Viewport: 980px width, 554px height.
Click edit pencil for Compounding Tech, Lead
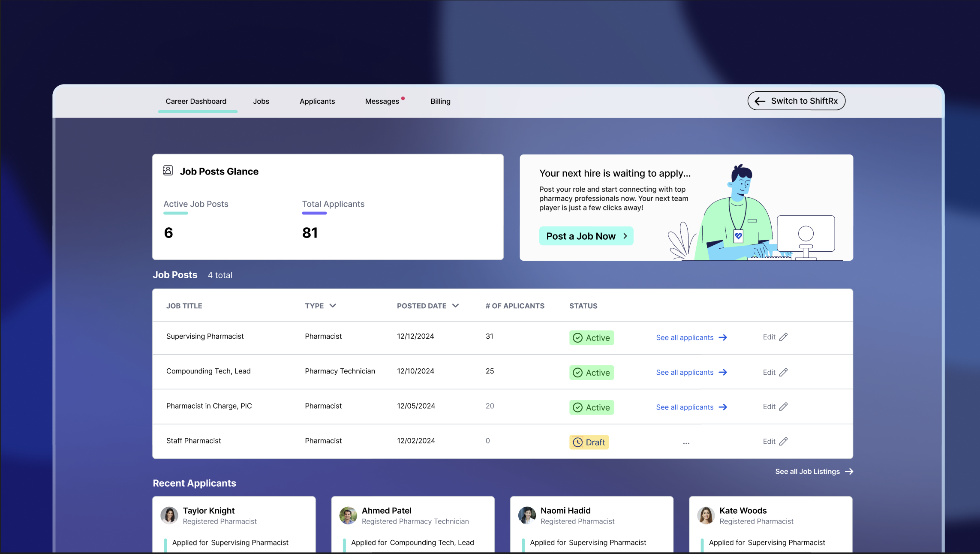[783, 372]
